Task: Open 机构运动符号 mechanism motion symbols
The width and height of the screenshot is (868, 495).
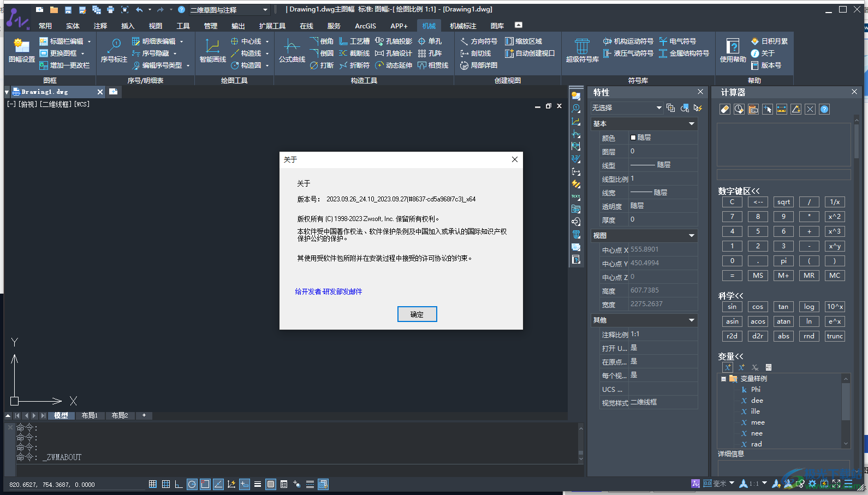Action: 628,41
